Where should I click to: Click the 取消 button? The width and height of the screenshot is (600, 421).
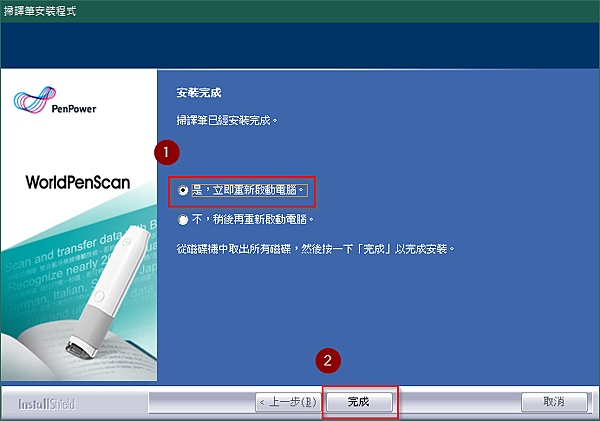(554, 402)
